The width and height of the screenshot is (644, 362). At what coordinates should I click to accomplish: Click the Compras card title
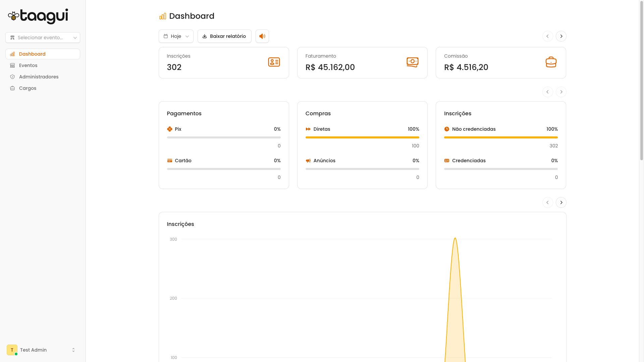point(318,114)
